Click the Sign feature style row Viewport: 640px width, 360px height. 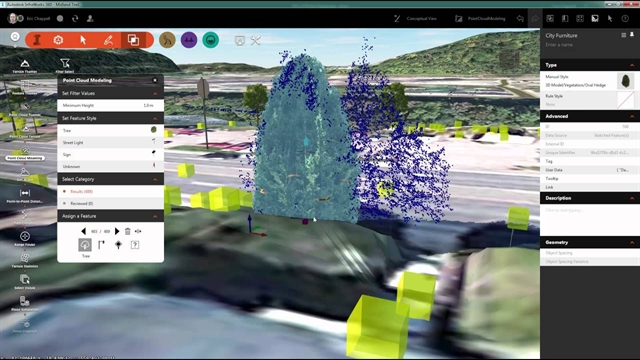[x=111, y=154]
